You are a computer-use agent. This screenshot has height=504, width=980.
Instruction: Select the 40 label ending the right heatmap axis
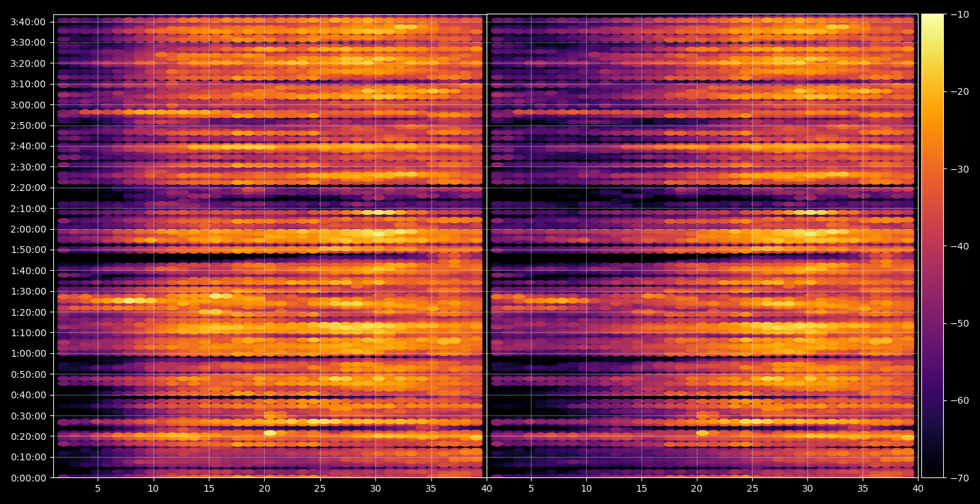(x=918, y=488)
